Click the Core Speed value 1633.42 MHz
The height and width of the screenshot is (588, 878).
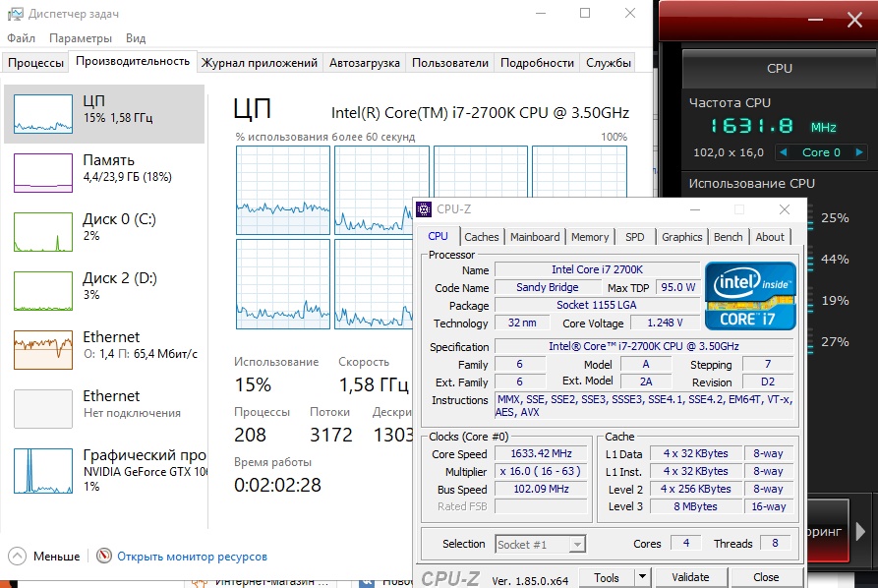tap(541, 453)
